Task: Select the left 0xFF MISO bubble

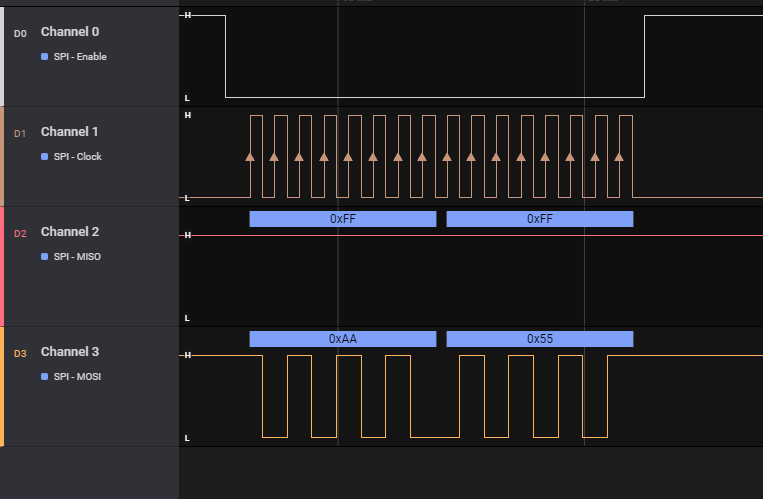Action: (x=342, y=219)
